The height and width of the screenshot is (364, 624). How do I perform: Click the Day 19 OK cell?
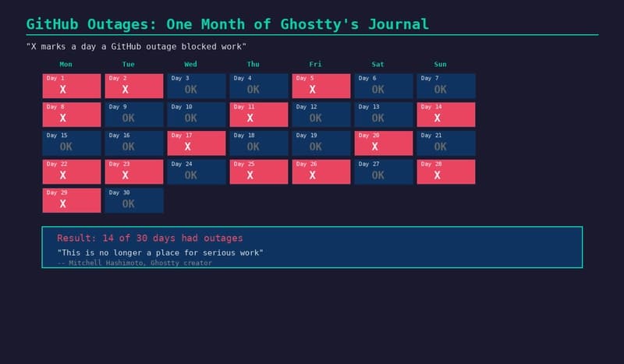(x=321, y=143)
